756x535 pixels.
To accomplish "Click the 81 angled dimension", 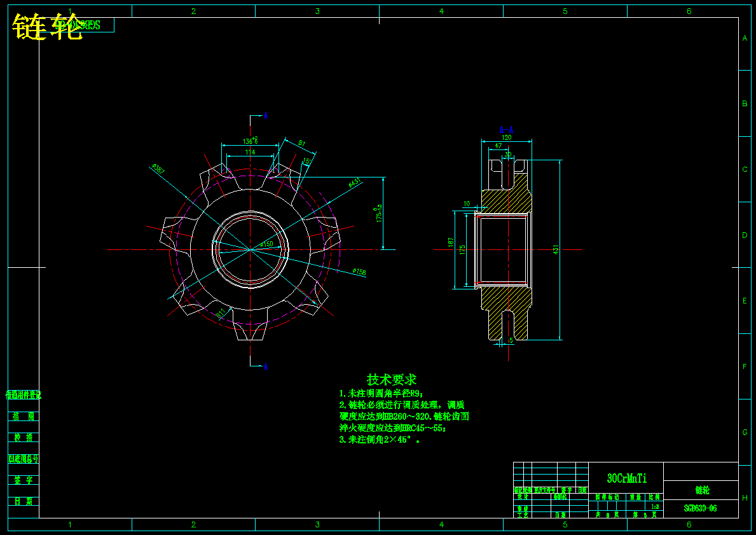I will pyautogui.click(x=302, y=143).
